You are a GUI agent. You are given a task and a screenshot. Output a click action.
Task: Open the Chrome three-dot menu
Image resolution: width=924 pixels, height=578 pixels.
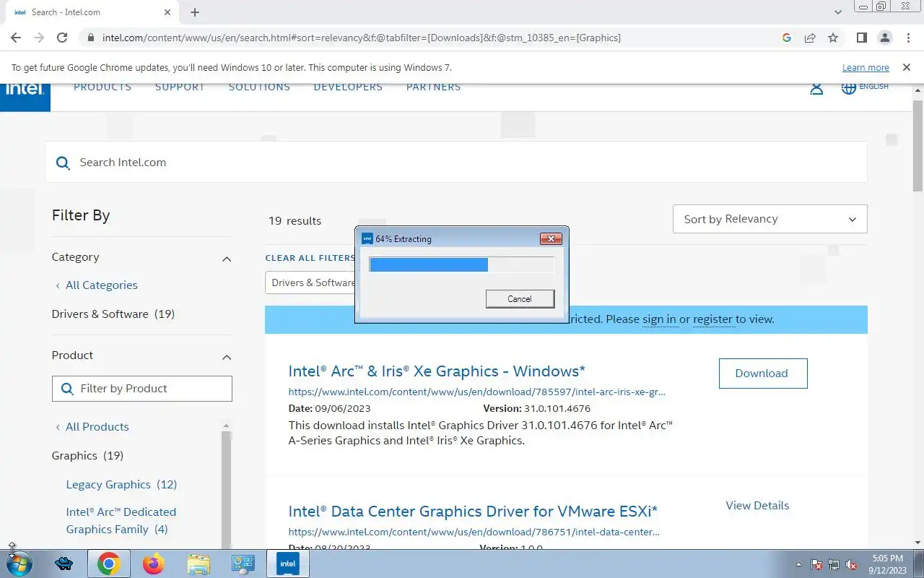907,38
